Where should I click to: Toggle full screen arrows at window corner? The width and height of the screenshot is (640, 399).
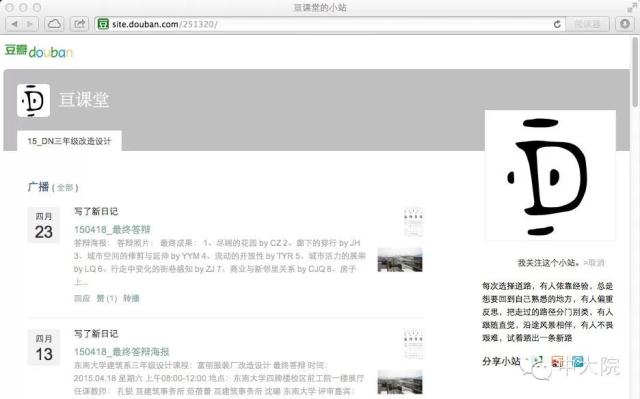(632, 7)
